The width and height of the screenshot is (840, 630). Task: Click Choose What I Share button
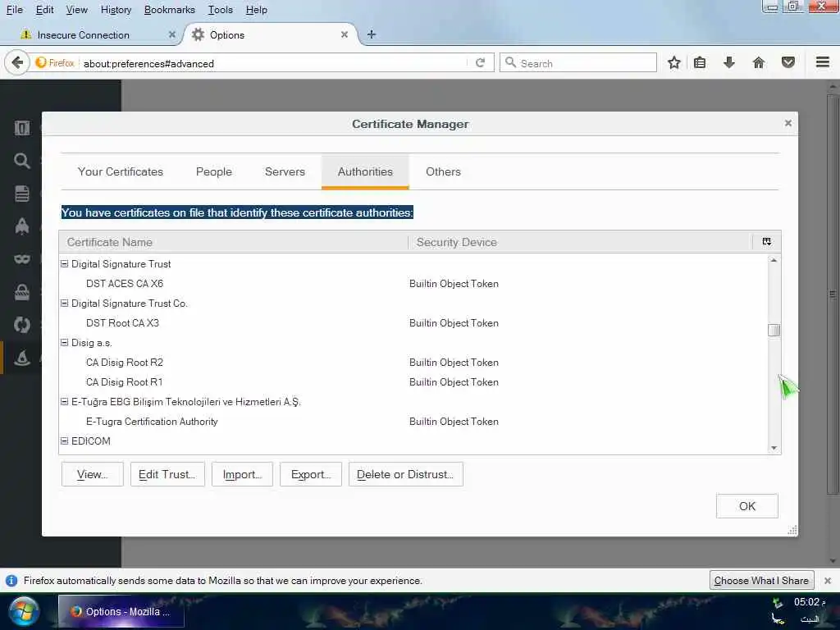(x=761, y=581)
